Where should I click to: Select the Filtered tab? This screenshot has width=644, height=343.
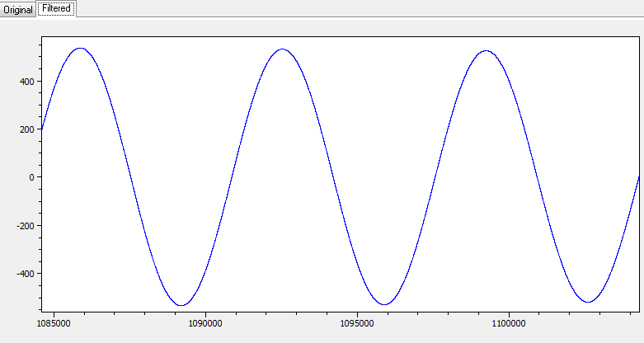pyautogui.click(x=56, y=9)
